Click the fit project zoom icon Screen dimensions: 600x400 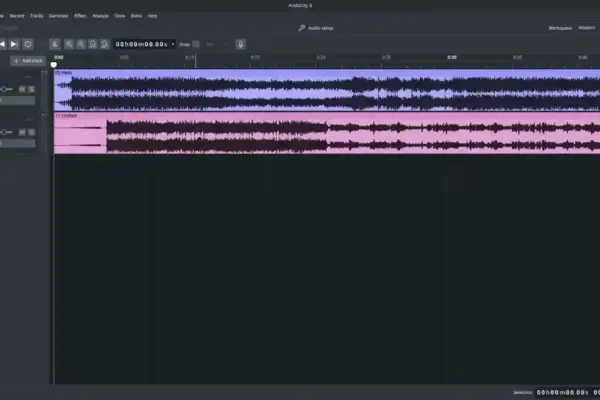click(104, 44)
